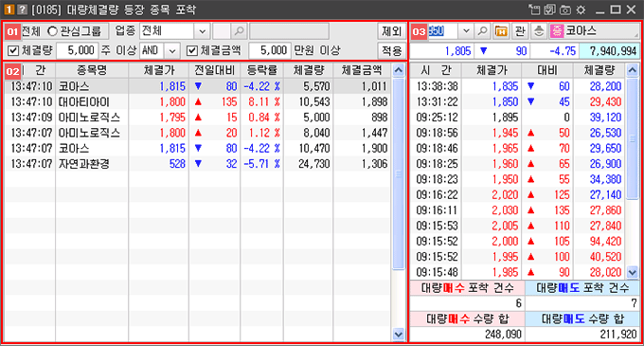This screenshot has width=644, height=346.
Task: Click the 체결량 5,000 주 input field
Action: 78,50
